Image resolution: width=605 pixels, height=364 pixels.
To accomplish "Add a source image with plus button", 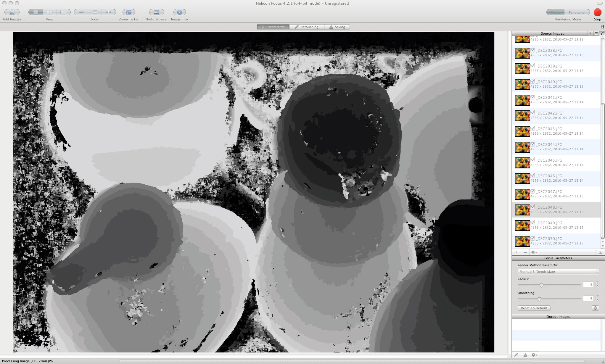I will (516, 252).
